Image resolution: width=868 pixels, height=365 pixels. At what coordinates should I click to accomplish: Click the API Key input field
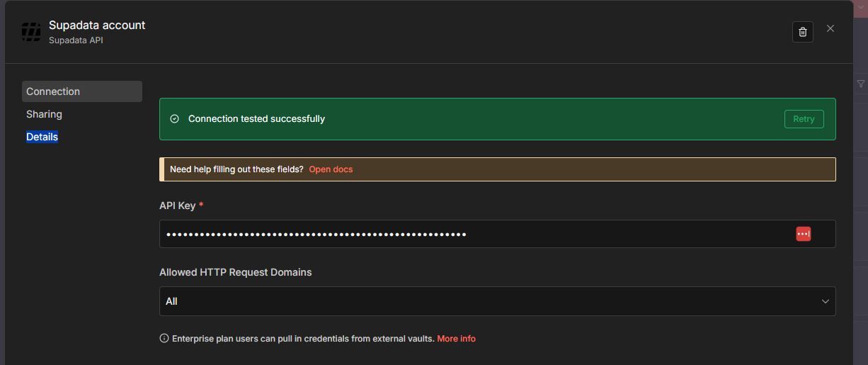[x=497, y=234]
